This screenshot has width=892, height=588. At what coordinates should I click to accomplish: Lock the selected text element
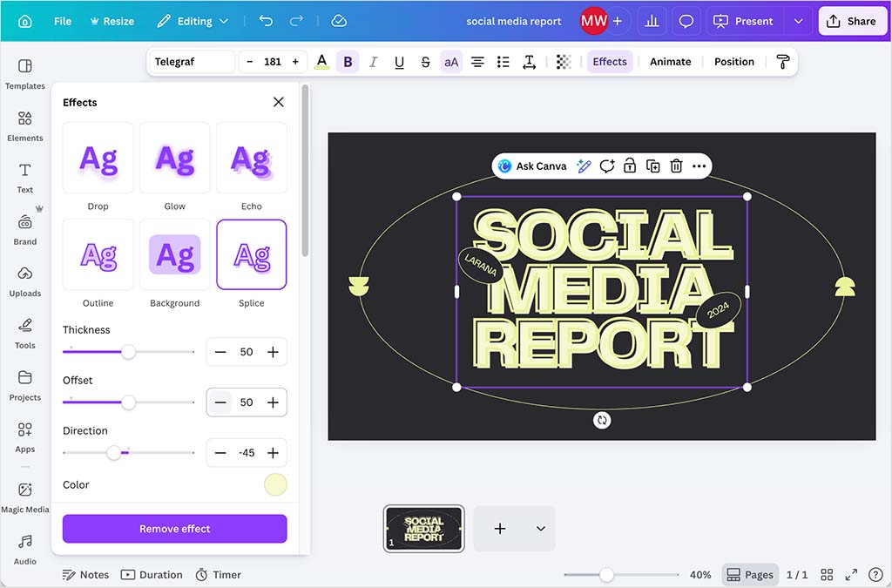click(x=630, y=166)
